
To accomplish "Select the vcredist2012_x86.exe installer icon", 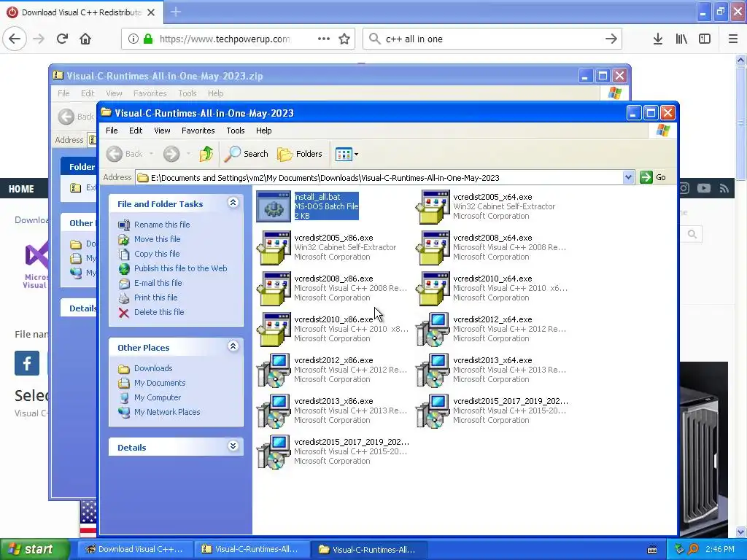I will click(274, 370).
